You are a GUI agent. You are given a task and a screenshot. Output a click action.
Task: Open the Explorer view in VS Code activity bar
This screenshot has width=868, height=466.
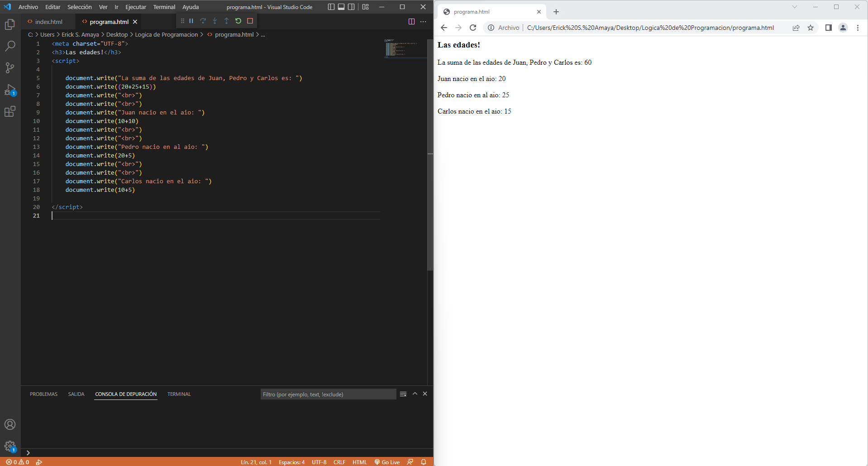pos(10,24)
